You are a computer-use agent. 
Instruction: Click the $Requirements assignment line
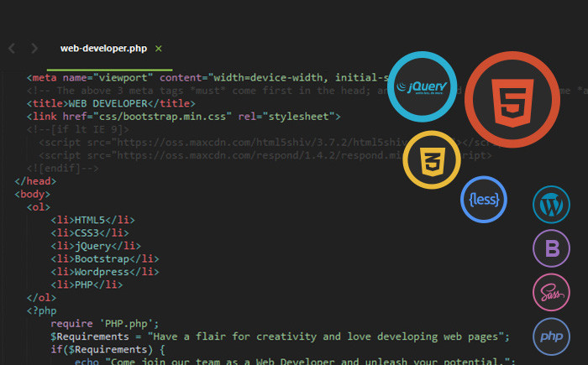pyautogui.click(x=280, y=336)
